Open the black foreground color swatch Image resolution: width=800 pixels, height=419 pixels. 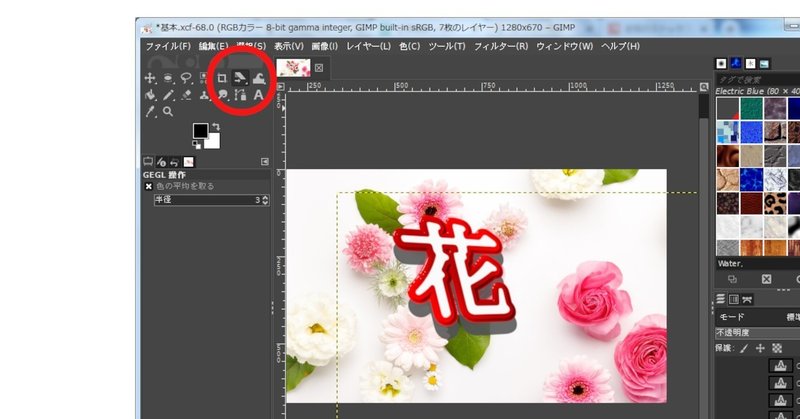click(200, 131)
